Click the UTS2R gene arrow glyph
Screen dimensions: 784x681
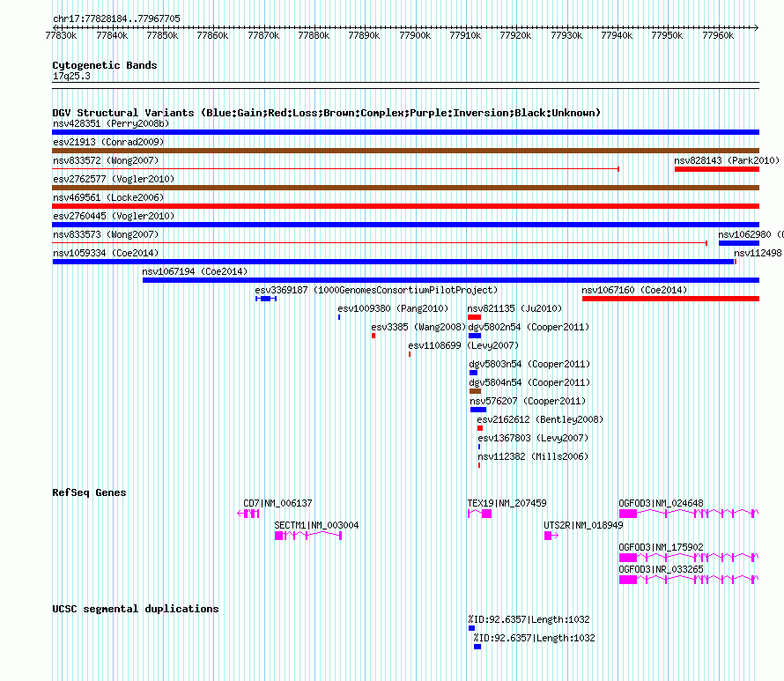point(551,536)
